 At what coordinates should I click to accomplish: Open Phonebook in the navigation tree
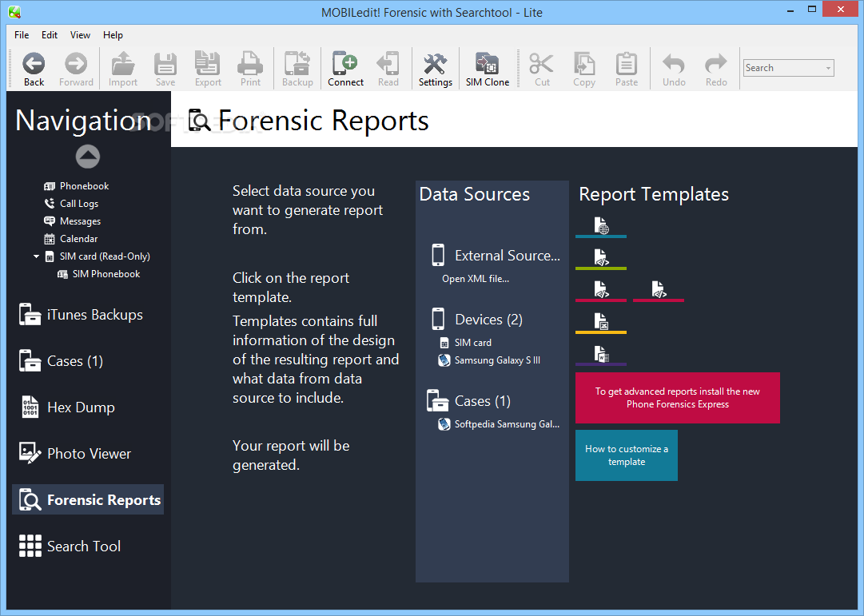pyautogui.click(x=77, y=185)
